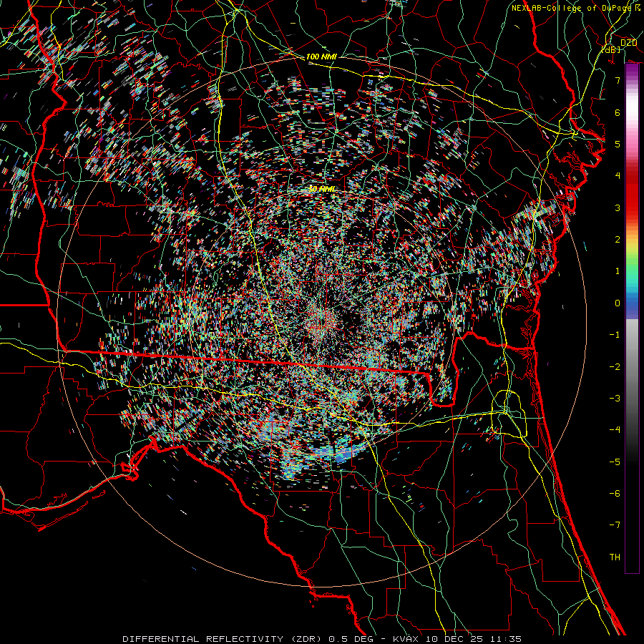Image resolution: width=644 pixels, height=644 pixels.
Task: Click the -3 tick label on the scale
Action: click(615, 399)
